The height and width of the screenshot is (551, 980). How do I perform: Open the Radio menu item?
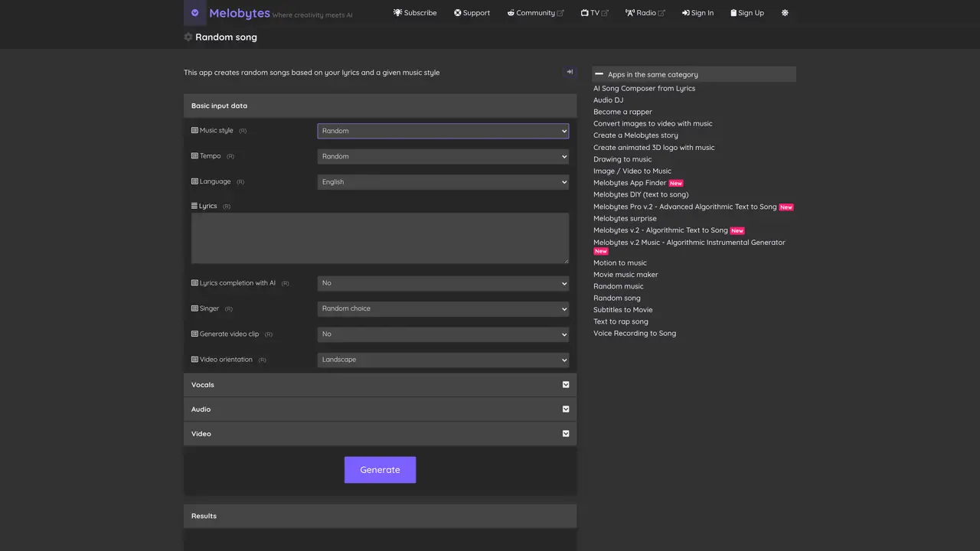645,13
